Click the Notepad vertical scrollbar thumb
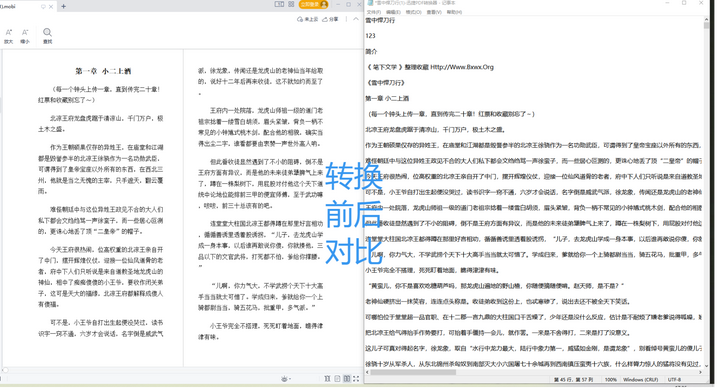 point(706,25)
